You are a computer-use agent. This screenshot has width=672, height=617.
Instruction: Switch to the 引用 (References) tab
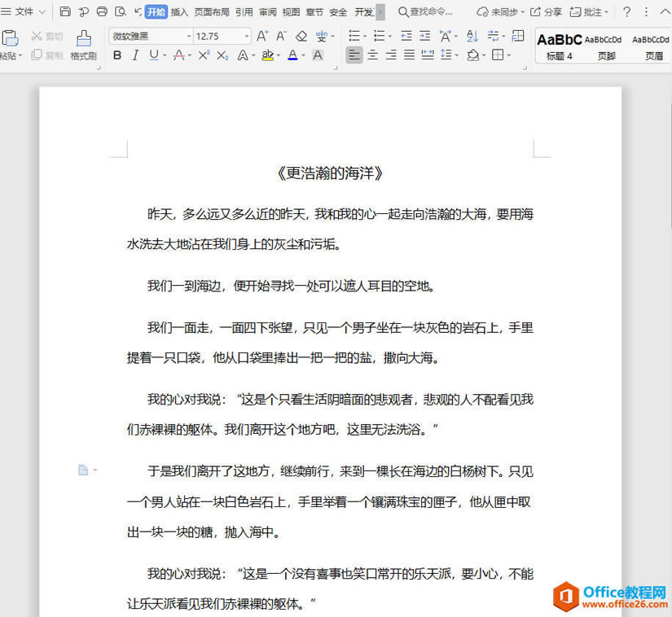(x=244, y=12)
